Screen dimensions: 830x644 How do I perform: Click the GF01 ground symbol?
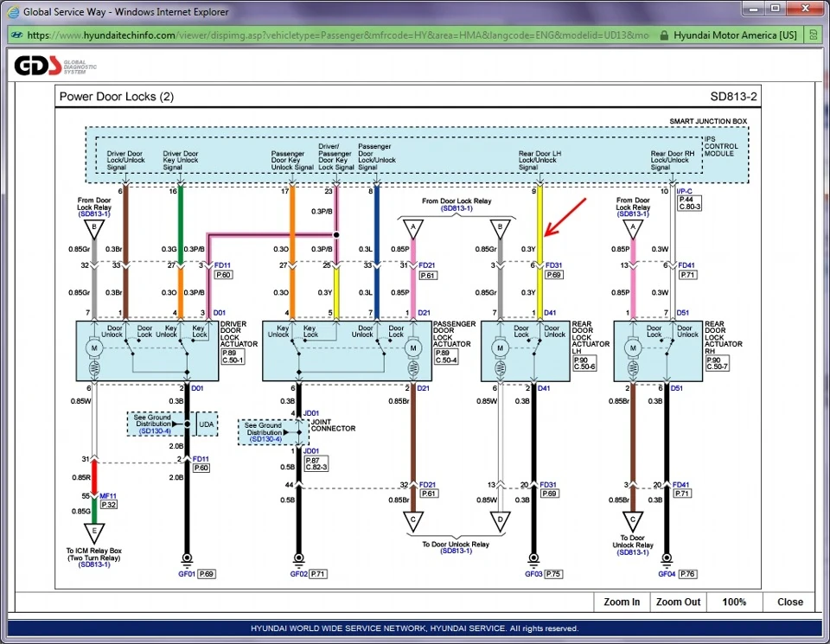click(x=187, y=558)
